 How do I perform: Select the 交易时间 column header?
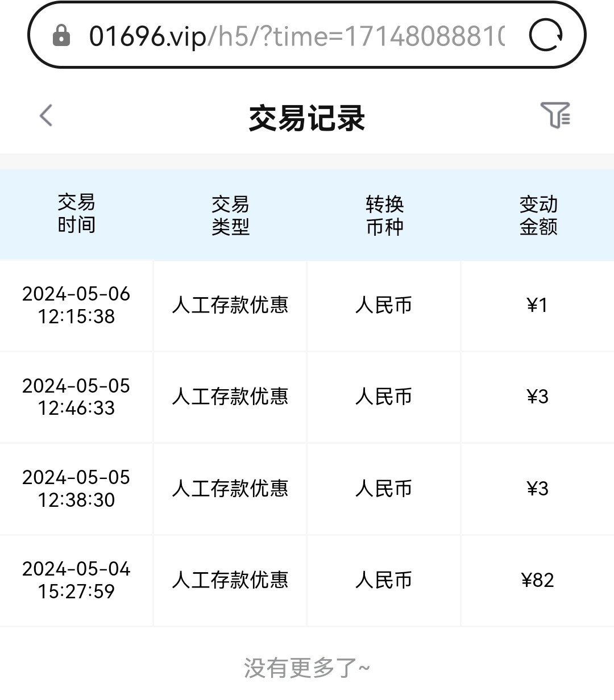76,214
